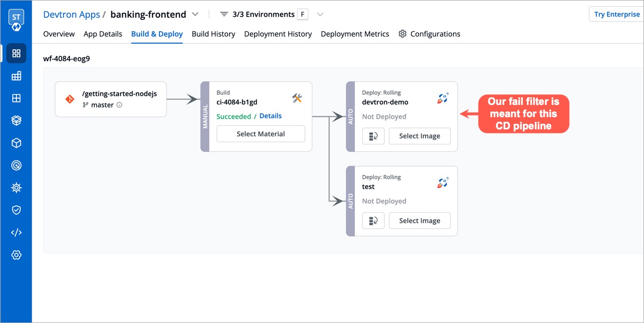Open the Details link on build node
This screenshot has height=323, width=644.
click(270, 116)
